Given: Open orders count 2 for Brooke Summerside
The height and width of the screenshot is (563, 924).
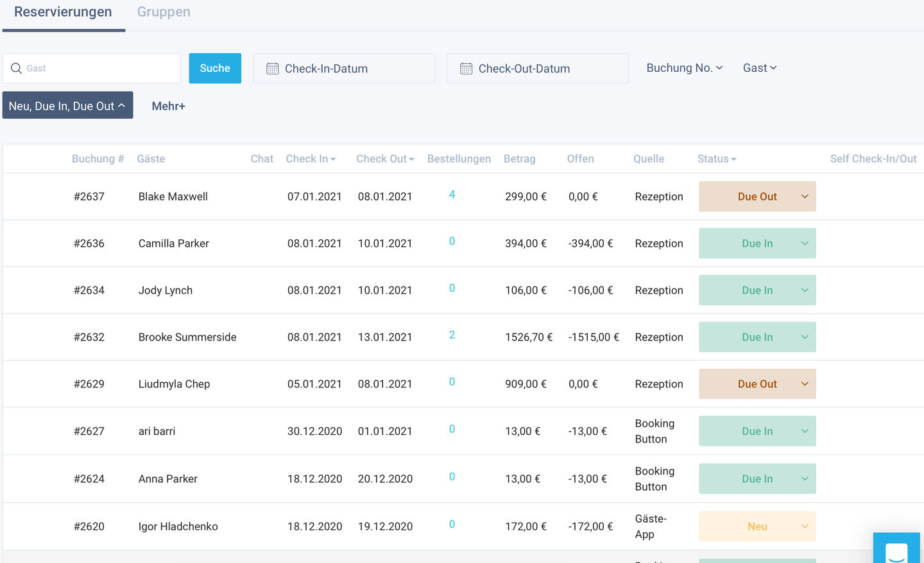Looking at the screenshot, I should pos(452,335).
